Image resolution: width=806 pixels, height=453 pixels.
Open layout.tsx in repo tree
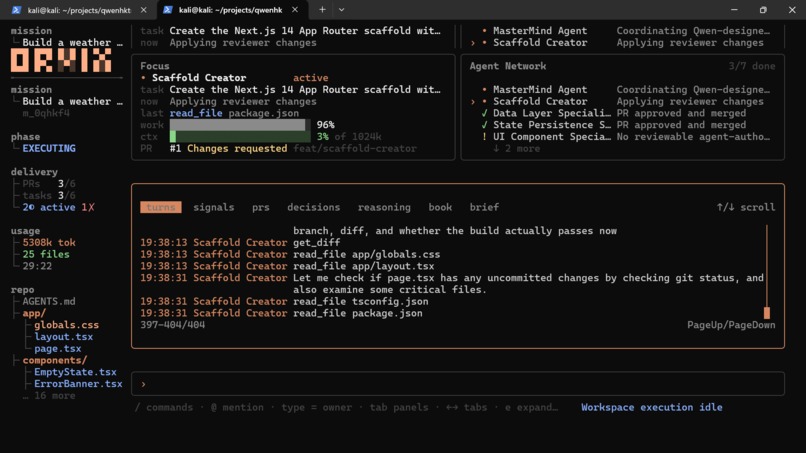(x=63, y=337)
